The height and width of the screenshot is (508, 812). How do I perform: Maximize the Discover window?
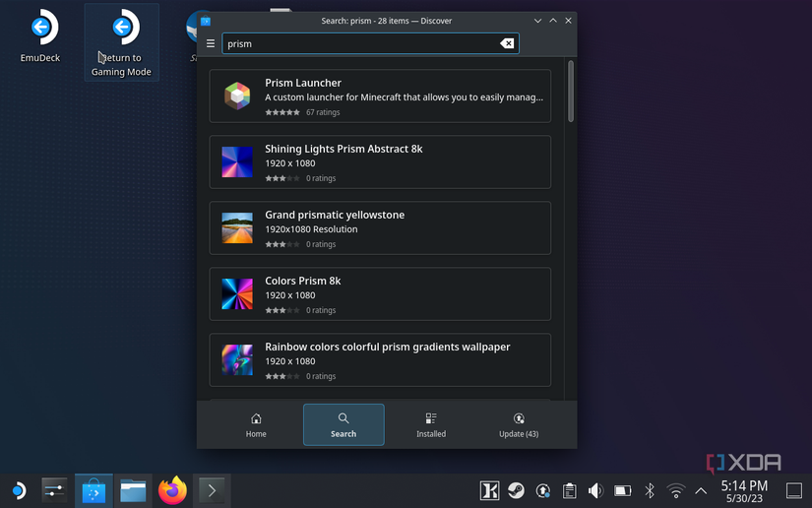click(x=553, y=21)
